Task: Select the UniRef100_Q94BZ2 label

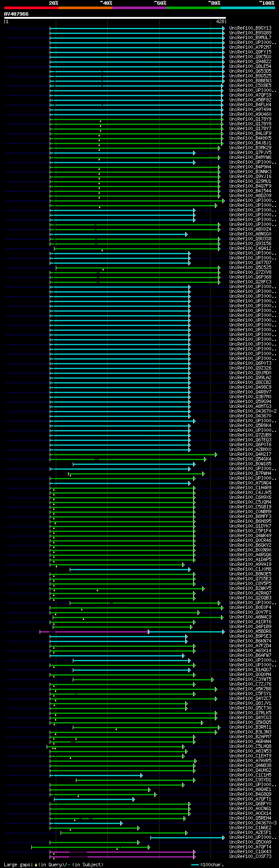Action: click(x=250, y=62)
